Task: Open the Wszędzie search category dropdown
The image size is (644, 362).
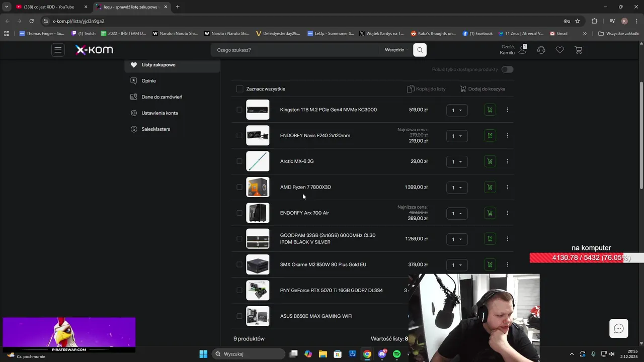Action: click(394, 50)
